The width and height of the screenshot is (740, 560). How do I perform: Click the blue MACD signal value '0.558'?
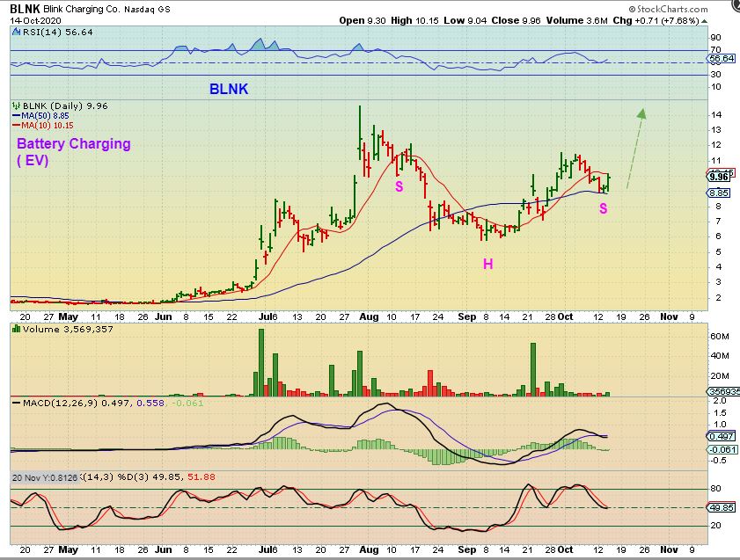click(x=150, y=404)
